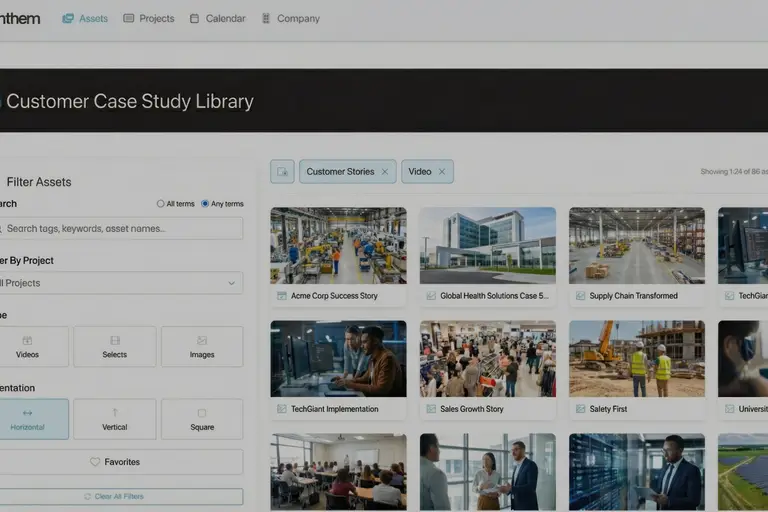Click Clear All Filters
The image size is (768, 512).
(120, 496)
